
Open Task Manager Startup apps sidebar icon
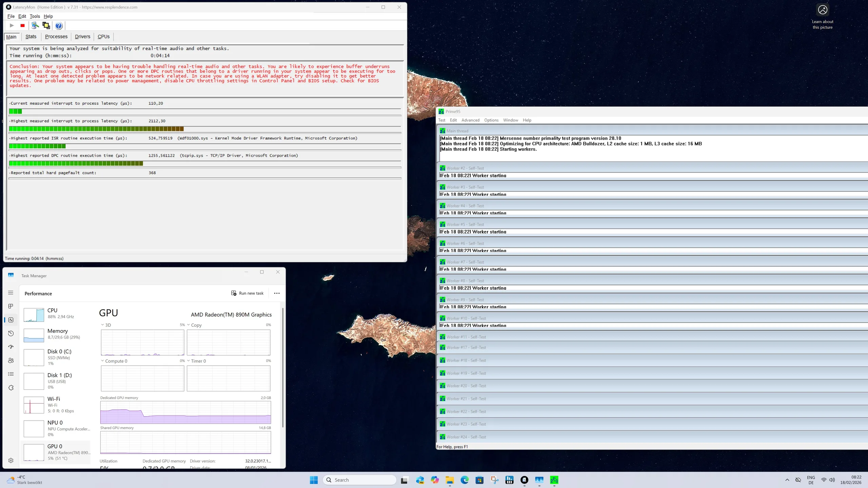pos(11,347)
